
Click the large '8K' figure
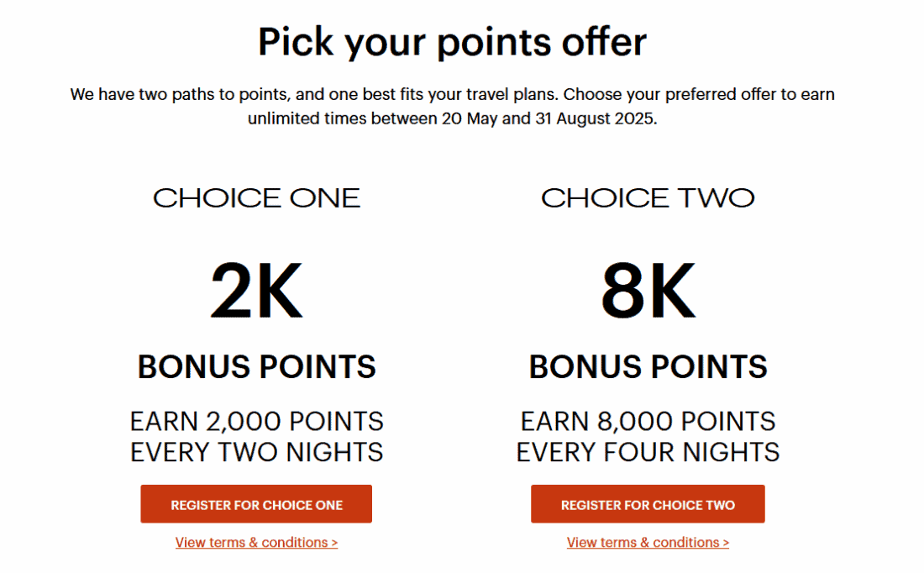[648, 291]
